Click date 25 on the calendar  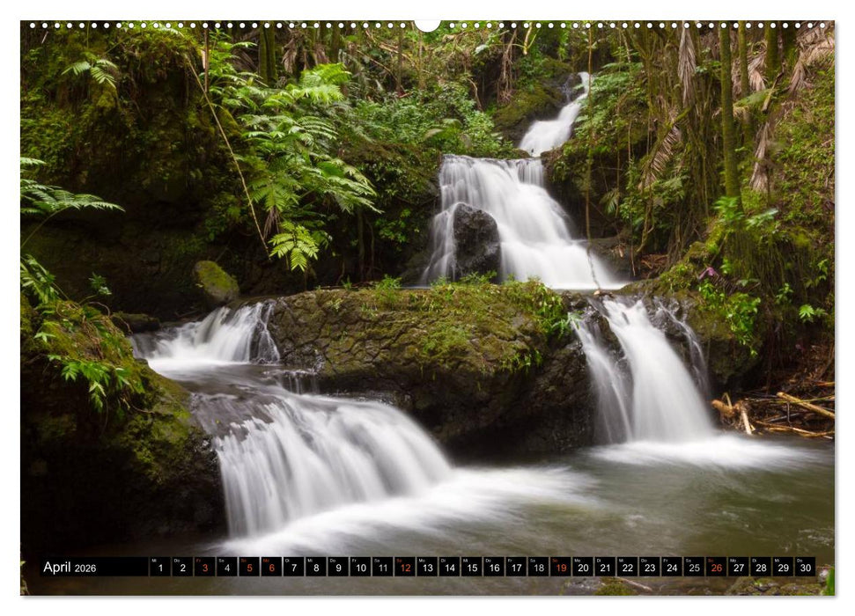(694, 568)
